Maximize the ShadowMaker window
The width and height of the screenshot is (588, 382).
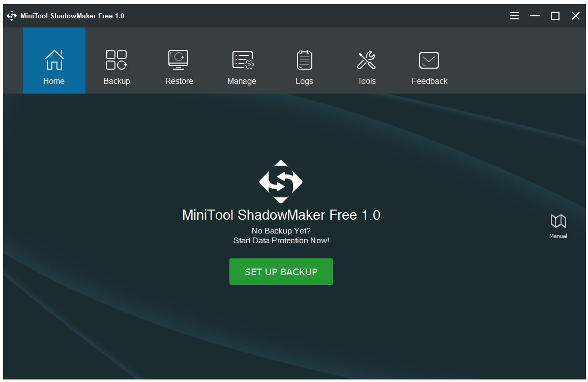[x=555, y=16]
